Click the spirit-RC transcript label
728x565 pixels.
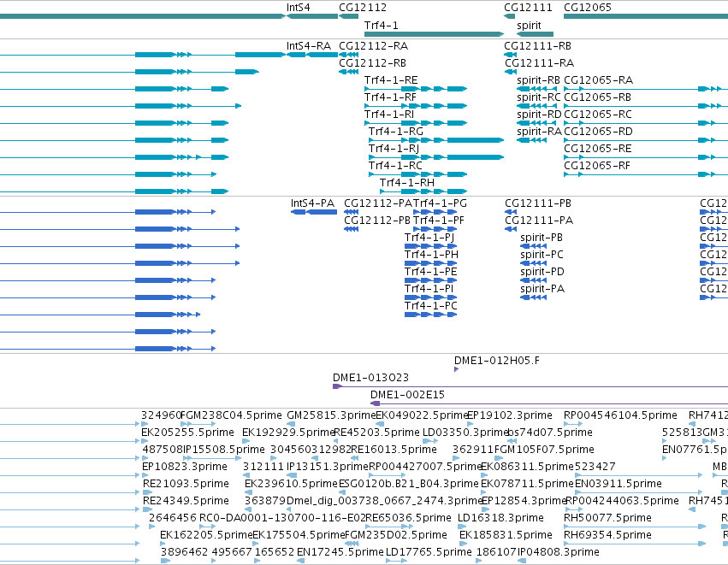click(539, 97)
